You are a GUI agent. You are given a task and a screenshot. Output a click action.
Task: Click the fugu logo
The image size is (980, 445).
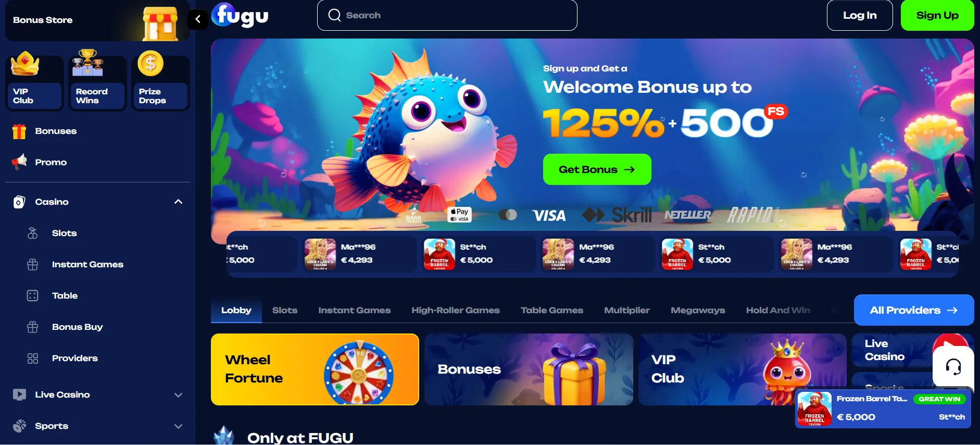pos(240,15)
